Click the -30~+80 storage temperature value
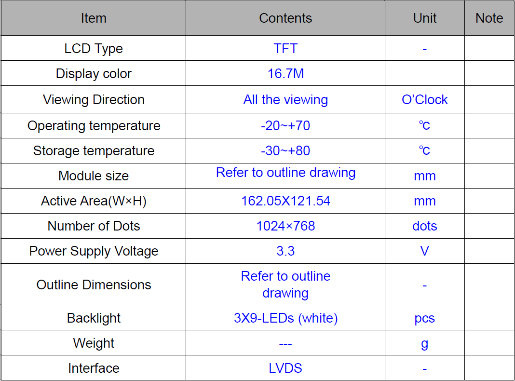Screen dimensions: 515x381 285,150
